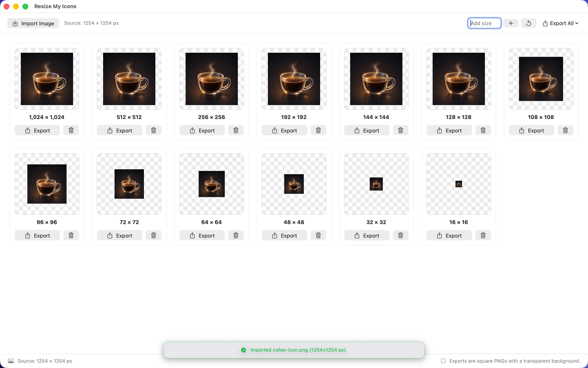Export the 64 × 64 icon
The height and width of the screenshot is (368, 588).
(x=202, y=236)
